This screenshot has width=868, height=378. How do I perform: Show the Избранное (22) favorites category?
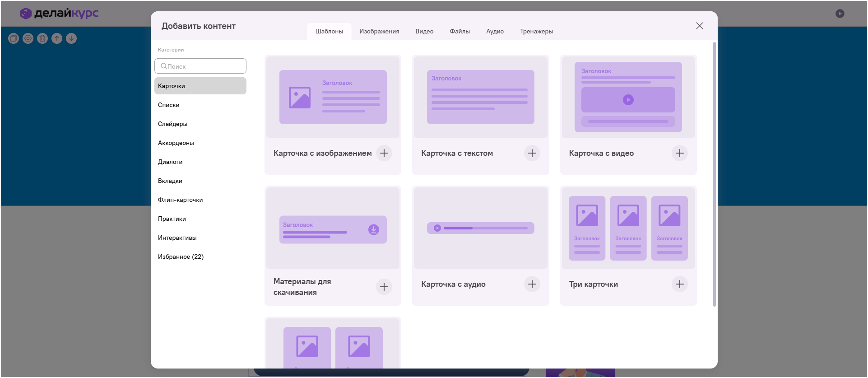point(200,257)
